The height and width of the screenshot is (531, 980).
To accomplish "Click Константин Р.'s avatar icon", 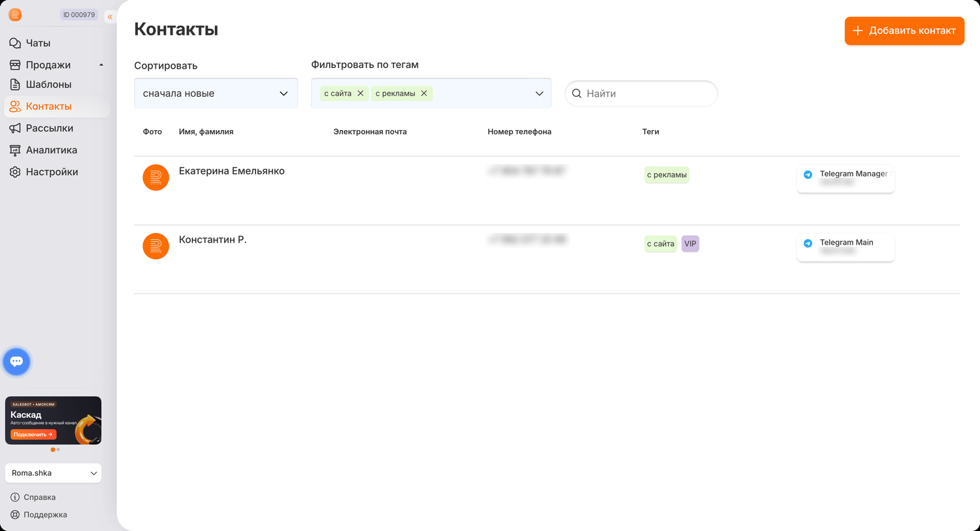I will click(155, 246).
